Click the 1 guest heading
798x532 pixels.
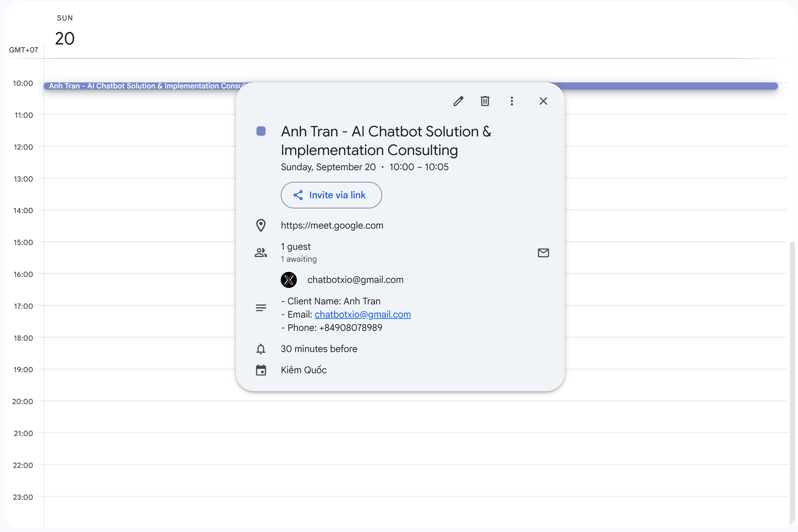(x=296, y=247)
